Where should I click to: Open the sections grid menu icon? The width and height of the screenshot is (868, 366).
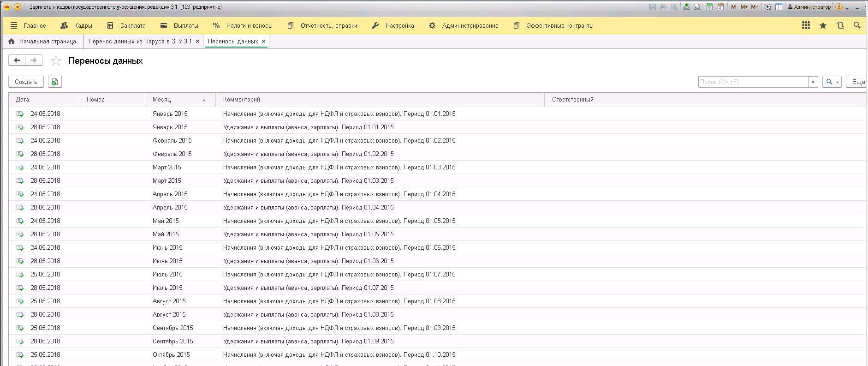[806, 25]
